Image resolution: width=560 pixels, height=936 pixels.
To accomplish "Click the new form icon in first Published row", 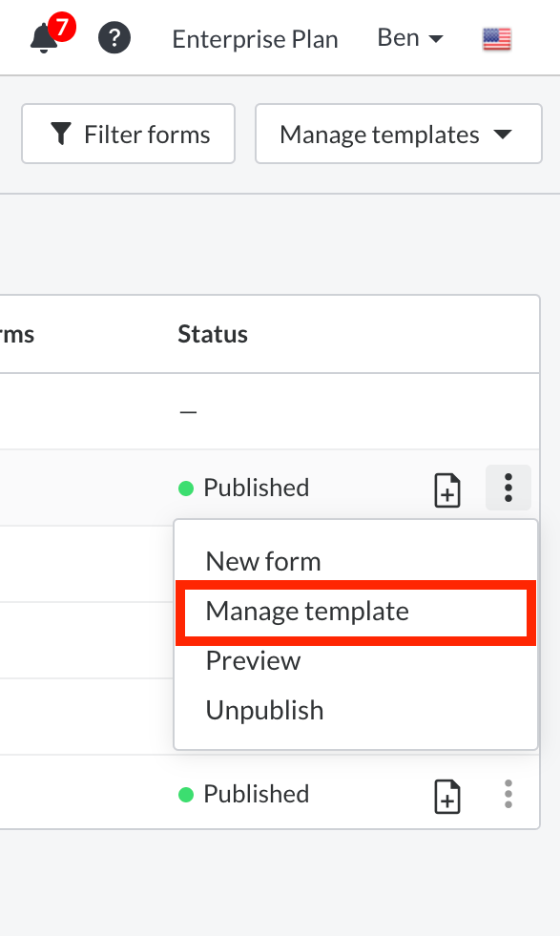I will point(447,490).
